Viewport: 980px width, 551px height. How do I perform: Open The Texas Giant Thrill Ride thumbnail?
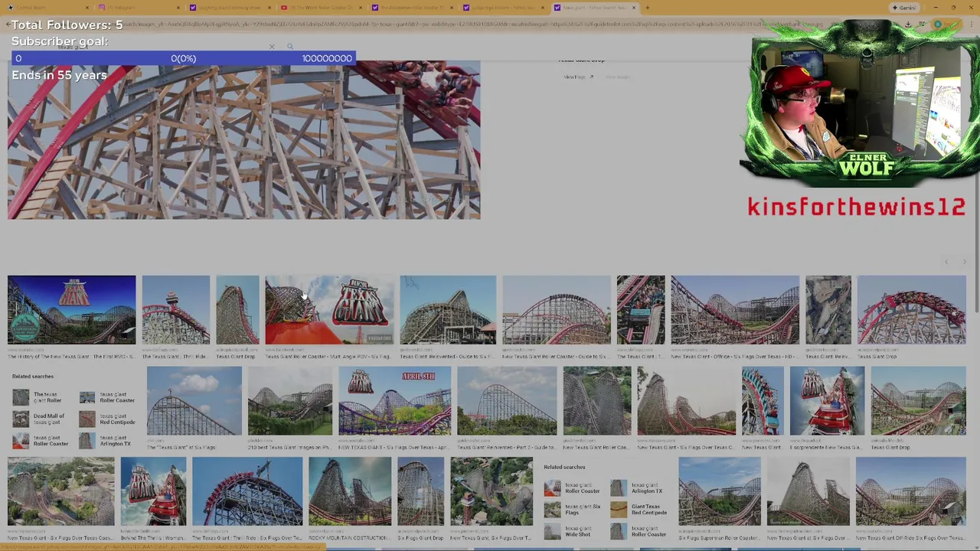click(x=175, y=310)
